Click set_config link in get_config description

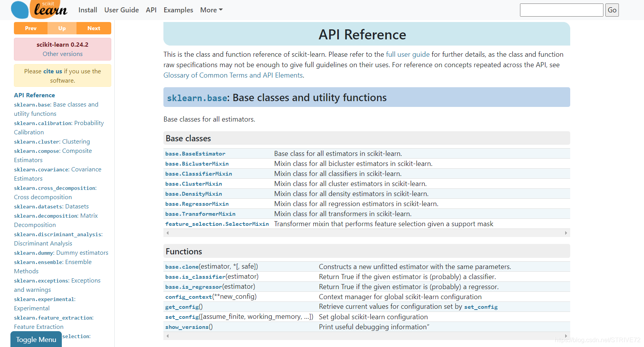(481, 307)
